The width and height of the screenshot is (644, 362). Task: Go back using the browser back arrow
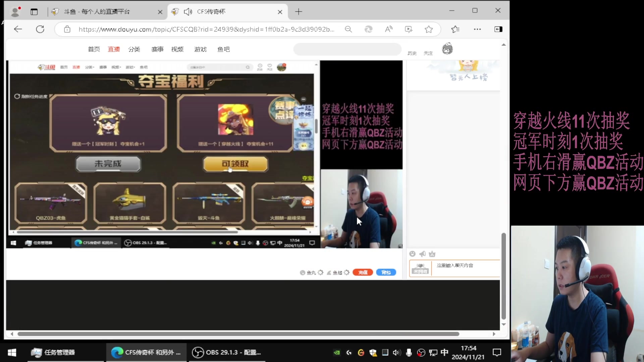[x=18, y=29]
